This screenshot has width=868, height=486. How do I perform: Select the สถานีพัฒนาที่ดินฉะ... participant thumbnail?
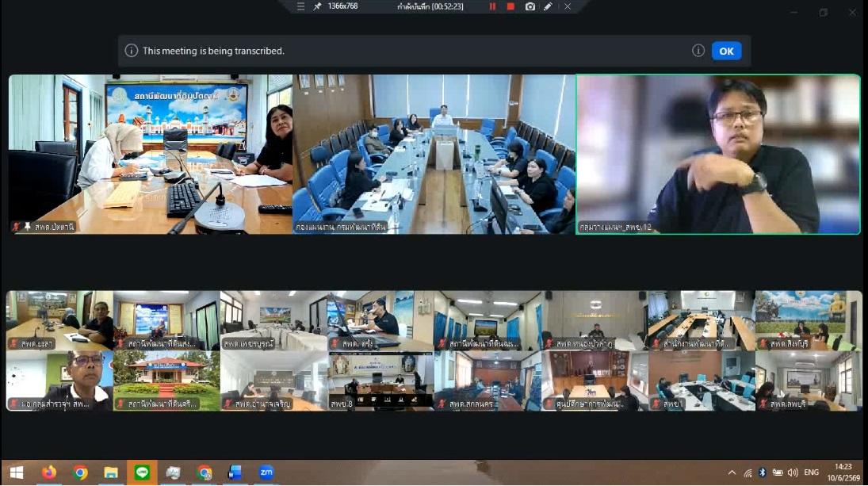pyautogui.click(x=488, y=320)
